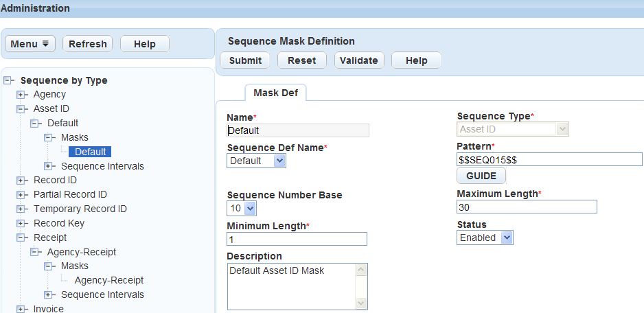Collapse the Asset ID tree node
The image size is (644, 313).
point(21,108)
